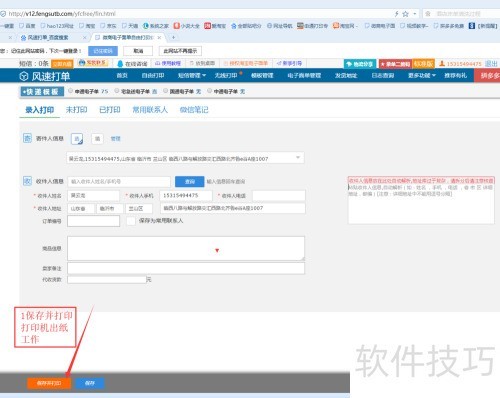Screen dimensions: 500x398
Task: Open the 小说大全 bookmark
Action: [187, 26]
